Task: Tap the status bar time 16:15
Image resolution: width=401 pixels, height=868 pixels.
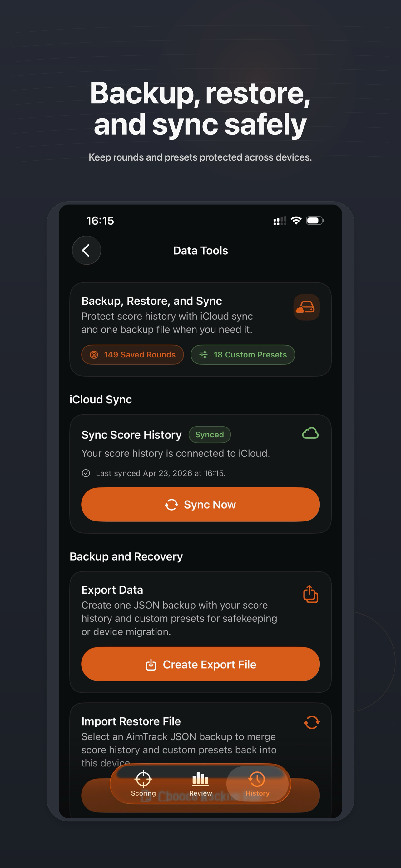Action: (100, 221)
